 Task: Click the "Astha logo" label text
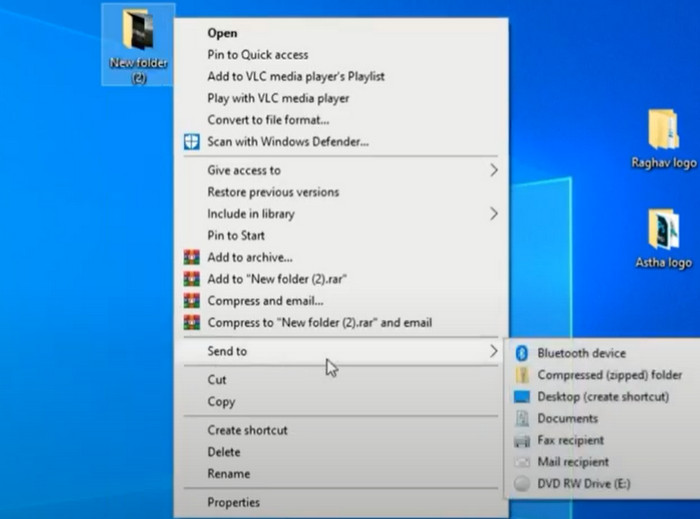[x=664, y=262]
